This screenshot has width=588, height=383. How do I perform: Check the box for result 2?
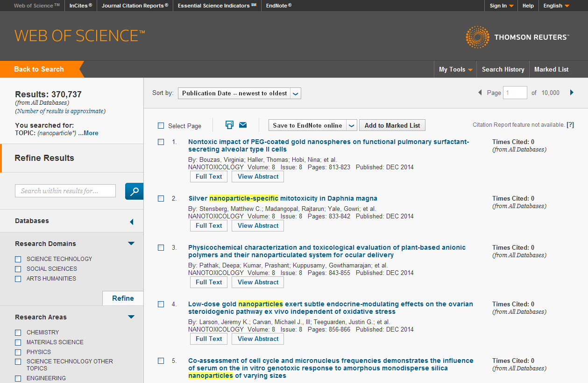point(161,198)
